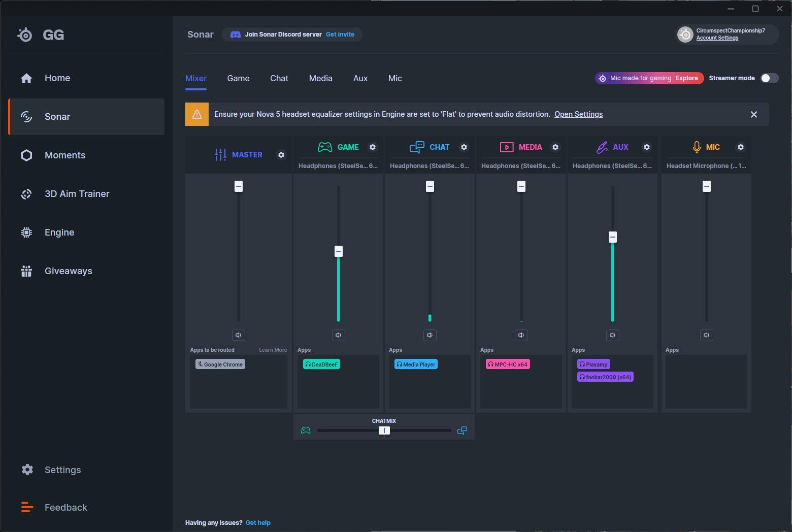Click the ChatMix chat icon on right

pyautogui.click(x=462, y=430)
